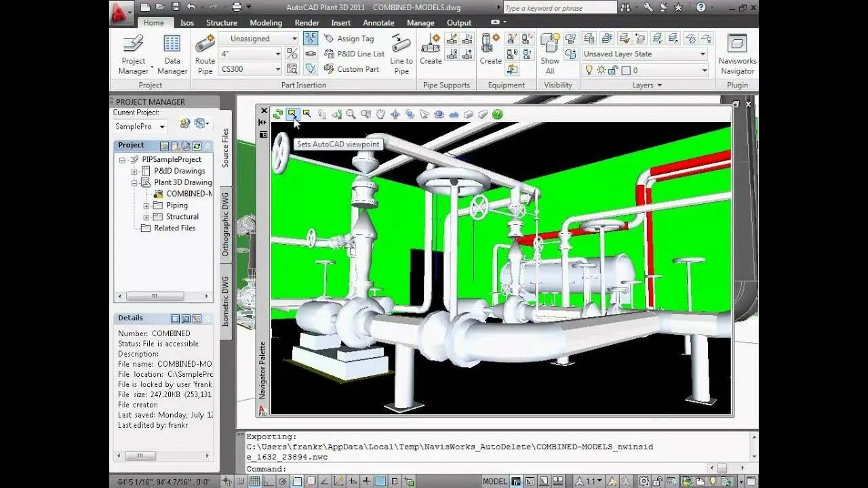The width and height of the screenshot is (868, 488).
Task: Toggle Navigator Palette auto-hide arrows
Action: pos(263,123)
